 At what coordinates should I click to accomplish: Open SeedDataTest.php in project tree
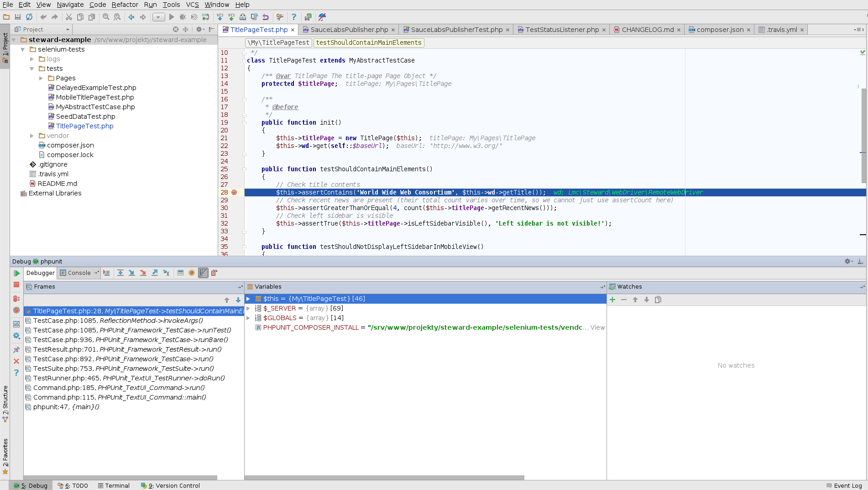85,116
